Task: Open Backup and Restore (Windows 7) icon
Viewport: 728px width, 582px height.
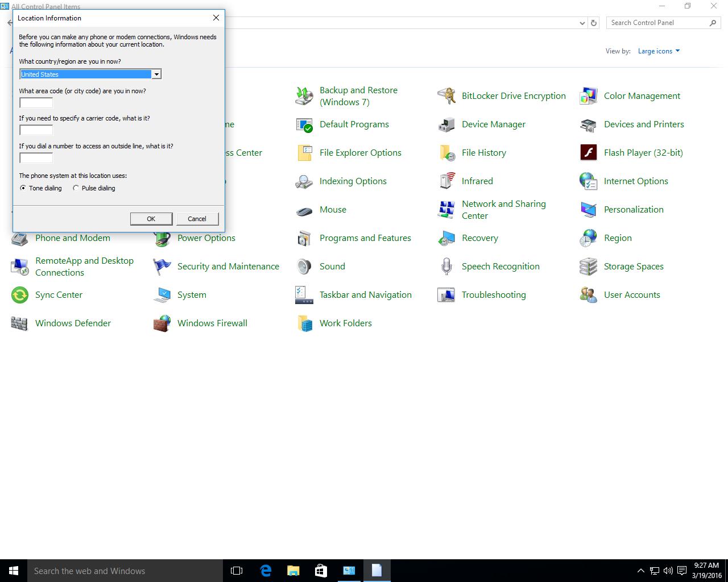Action: (304, 96)
